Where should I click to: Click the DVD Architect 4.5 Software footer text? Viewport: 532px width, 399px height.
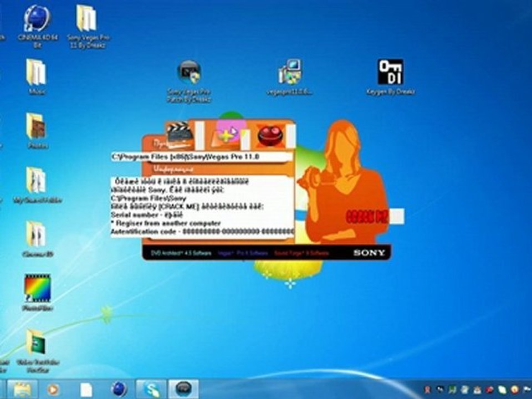pyautogui.click(x=181, y=253)
